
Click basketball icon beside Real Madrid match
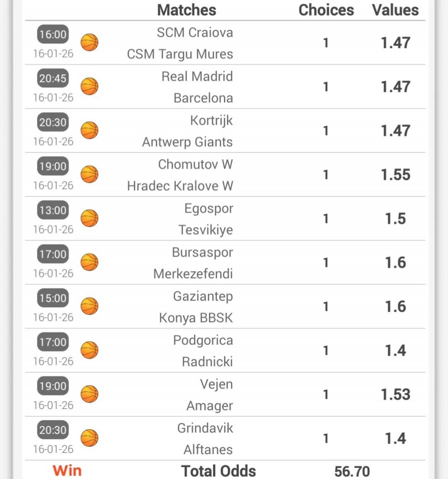click(90, 87)
